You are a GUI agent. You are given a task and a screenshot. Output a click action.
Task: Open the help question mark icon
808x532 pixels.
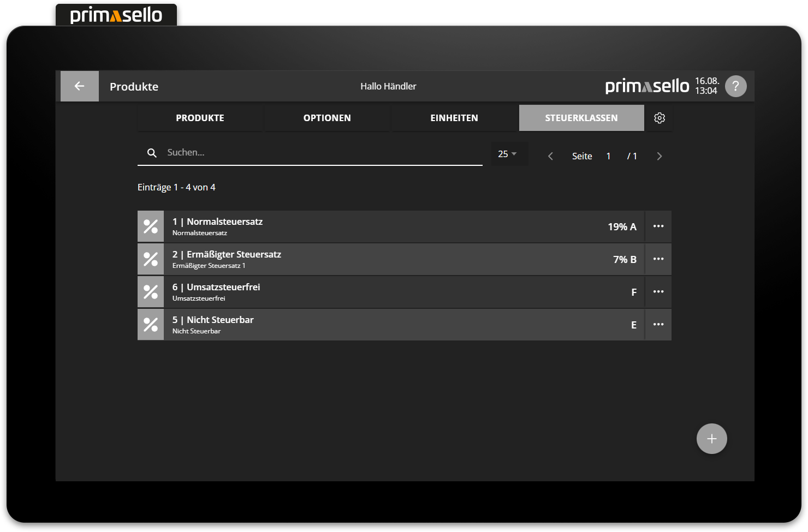735,86
